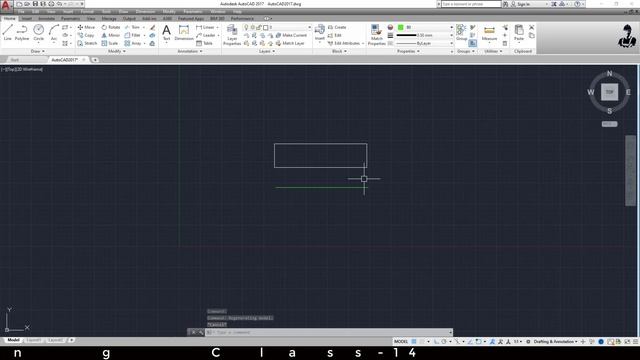This screenshot has height=360, width=640.
Task: Open the Parametric ribbon tab
Action: (70, 18)
